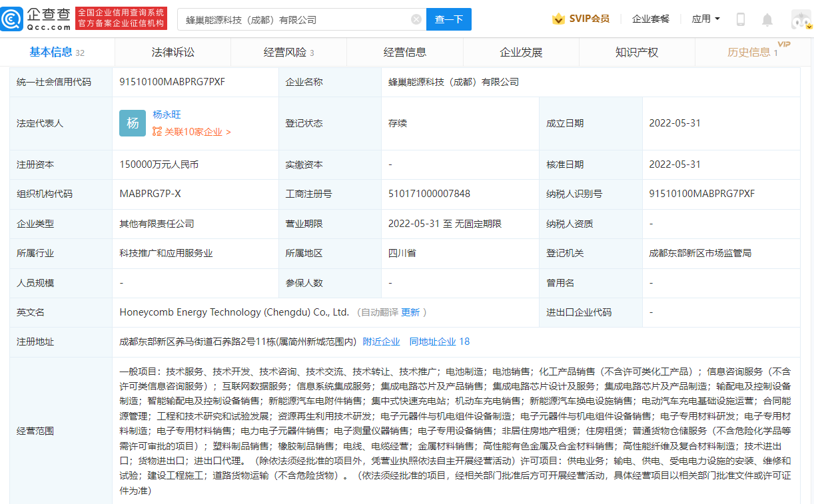Expand the 应用 dropdown menu
814x504 pixels.
705,19
